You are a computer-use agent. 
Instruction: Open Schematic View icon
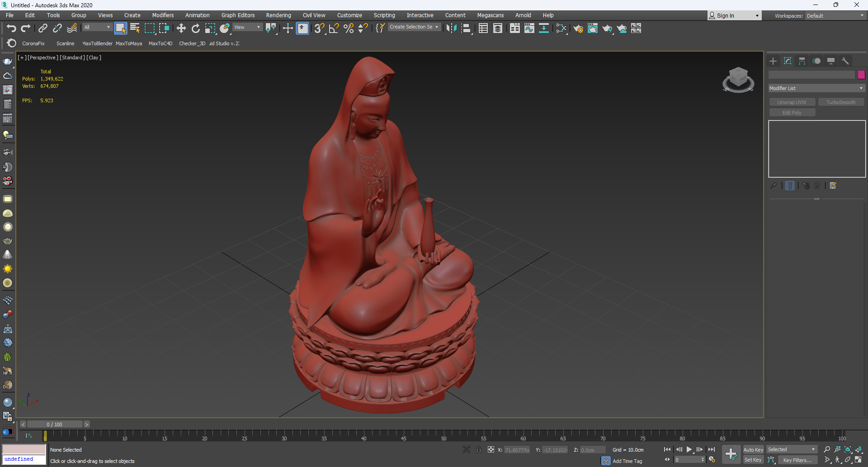[544, 29]
